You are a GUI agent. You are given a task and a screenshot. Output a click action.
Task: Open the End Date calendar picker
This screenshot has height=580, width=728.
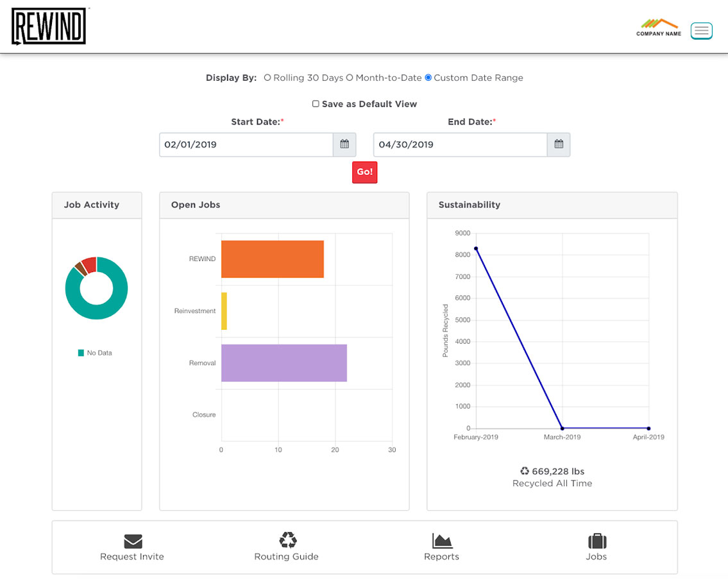point(559,144)
